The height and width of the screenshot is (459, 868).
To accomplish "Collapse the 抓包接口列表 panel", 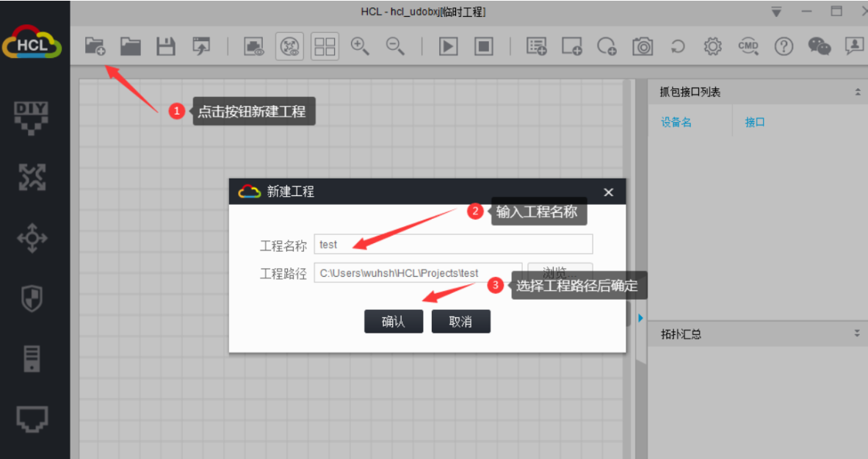I will click(856, 93).
